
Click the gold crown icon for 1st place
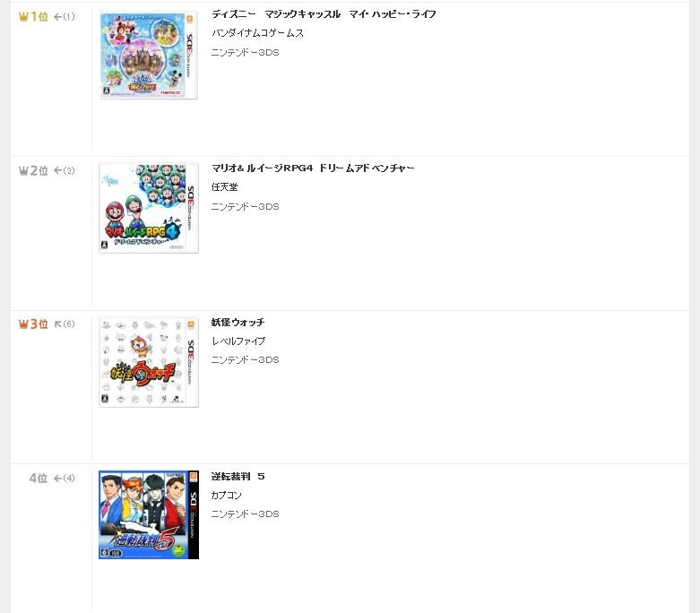tap(23, 17)
